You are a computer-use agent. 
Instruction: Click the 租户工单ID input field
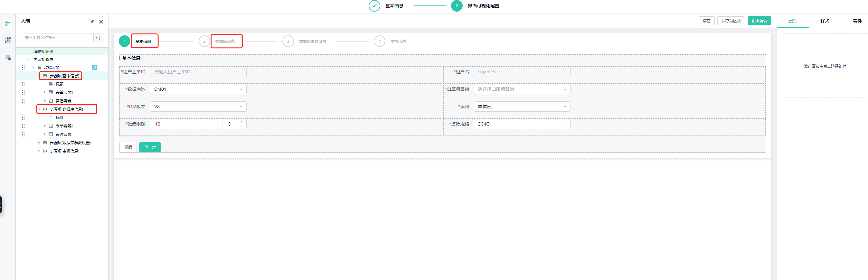tap(198, 72)
